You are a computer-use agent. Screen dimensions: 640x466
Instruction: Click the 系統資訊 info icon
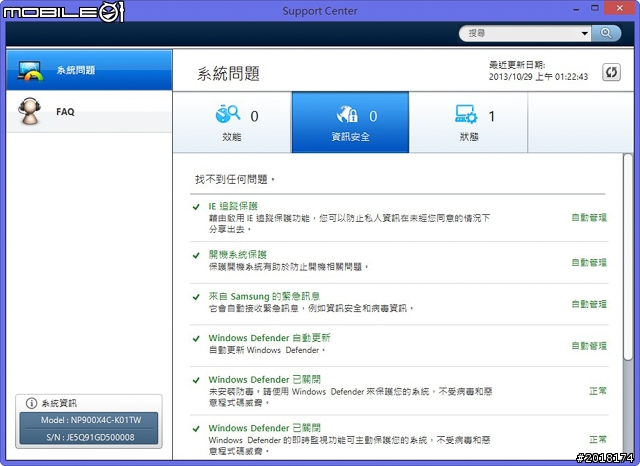(x=31, y=403)
